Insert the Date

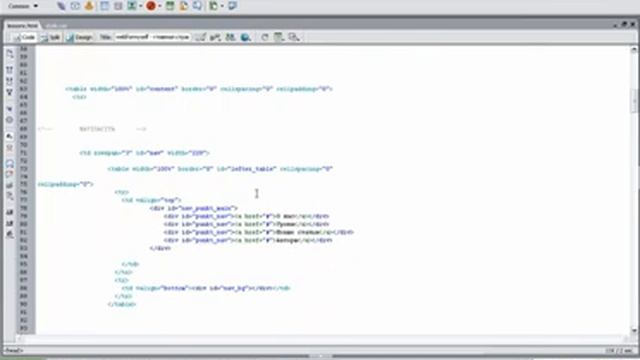coord(170,6)
